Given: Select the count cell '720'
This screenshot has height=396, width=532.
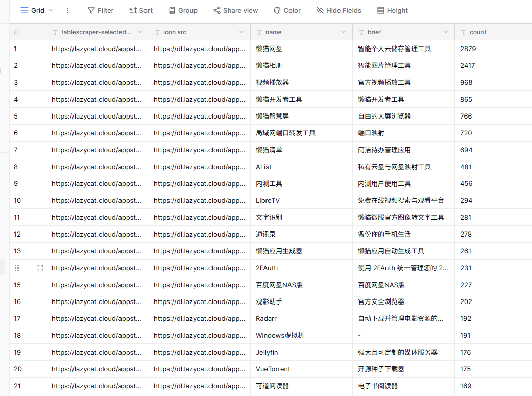Looking at the screenshot, I should pos(493,133).
